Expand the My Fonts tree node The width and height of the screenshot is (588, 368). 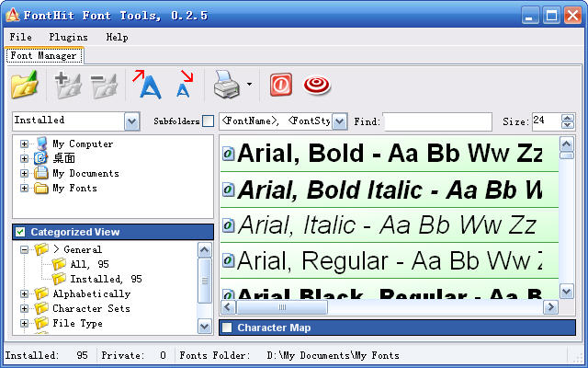click(24, 189)
